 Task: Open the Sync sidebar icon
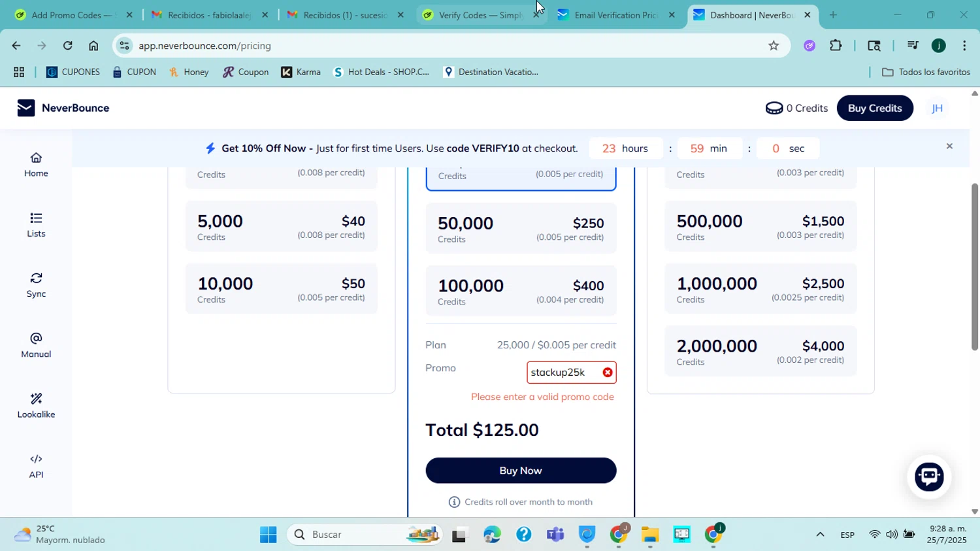point(36,285)
